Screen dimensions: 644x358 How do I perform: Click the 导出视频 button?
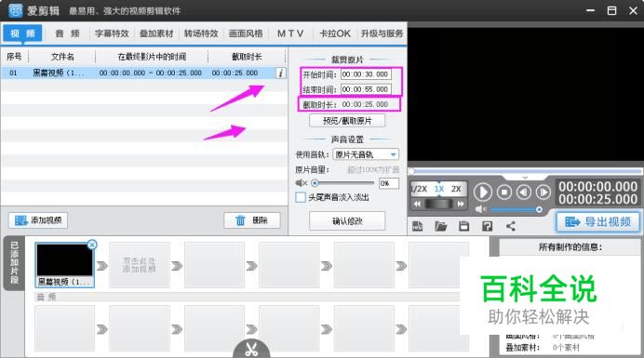[598, 222]
